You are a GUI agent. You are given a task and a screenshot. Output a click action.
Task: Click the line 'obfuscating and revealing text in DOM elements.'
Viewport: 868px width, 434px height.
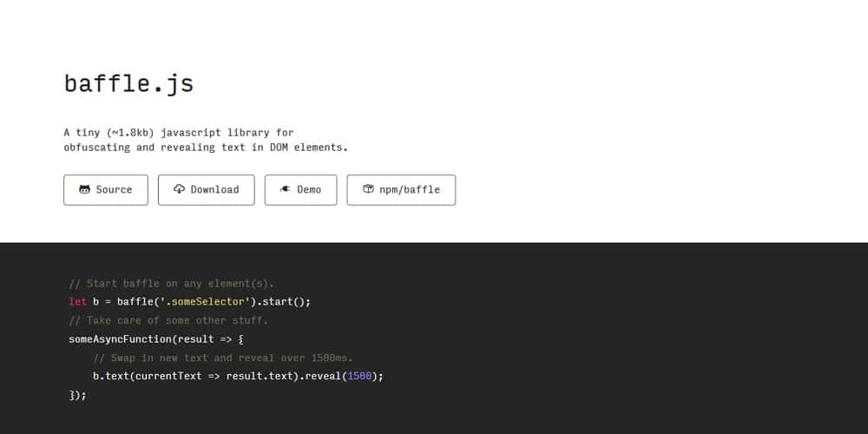[206, 148]
